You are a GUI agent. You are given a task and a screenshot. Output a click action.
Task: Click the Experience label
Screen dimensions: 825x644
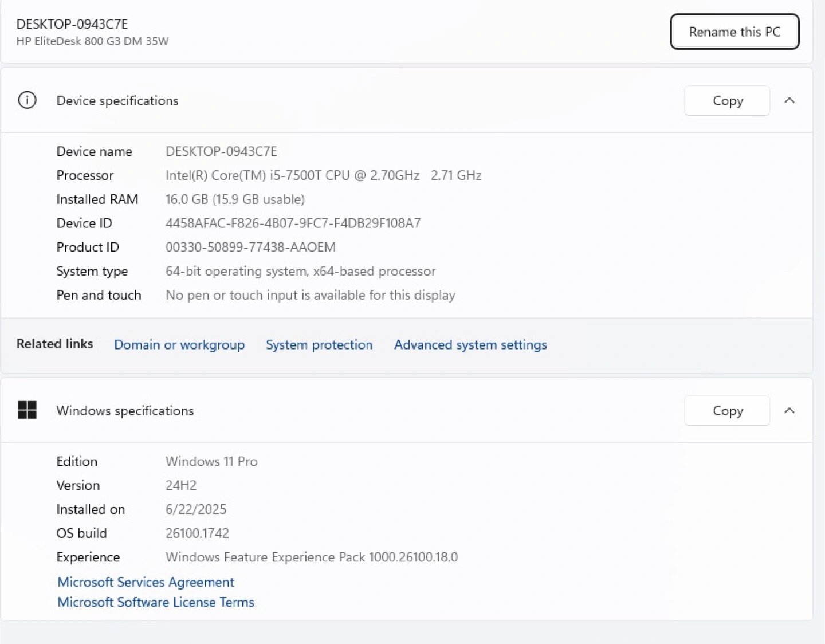(88, 557)
